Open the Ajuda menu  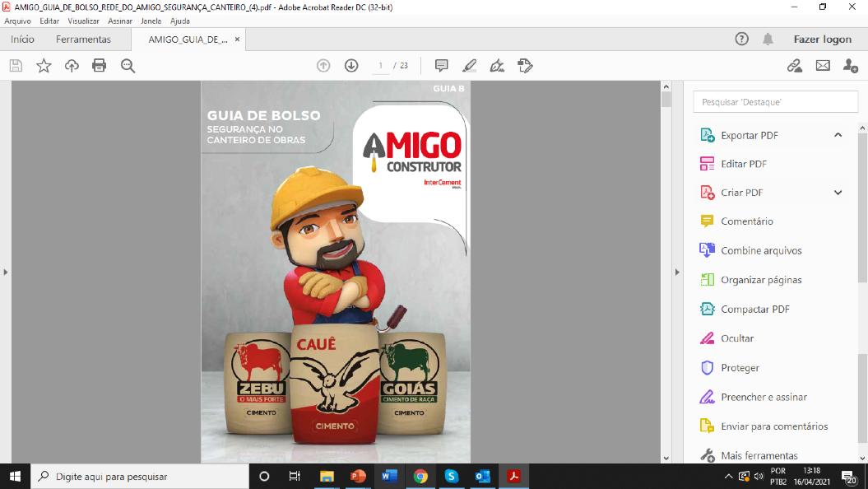point(180,21)
